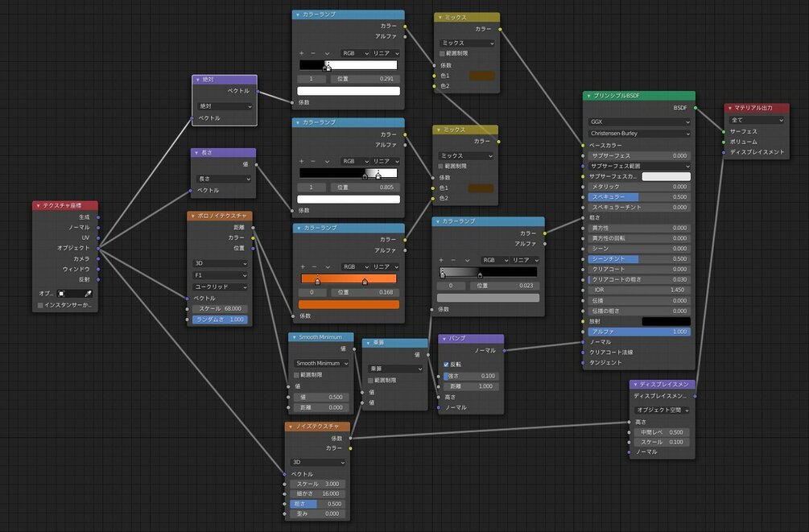This screenshot has height=532, width=809.
Task: Click the eyedropper in テクスチャ座標 node
Action: [x=89, y=293]
